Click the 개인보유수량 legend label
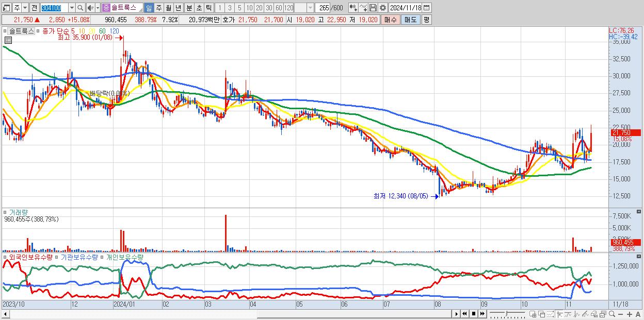644x320 pixels. point(124,257)
